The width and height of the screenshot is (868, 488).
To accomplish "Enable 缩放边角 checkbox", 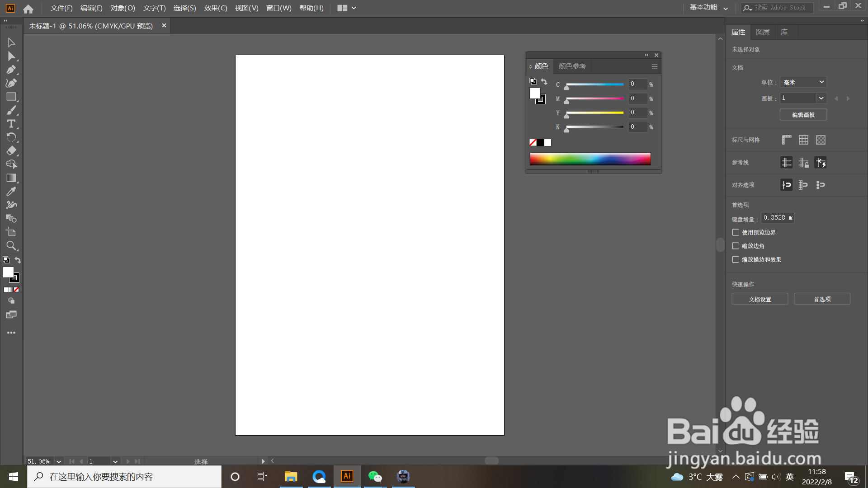I will pos(736,246).
